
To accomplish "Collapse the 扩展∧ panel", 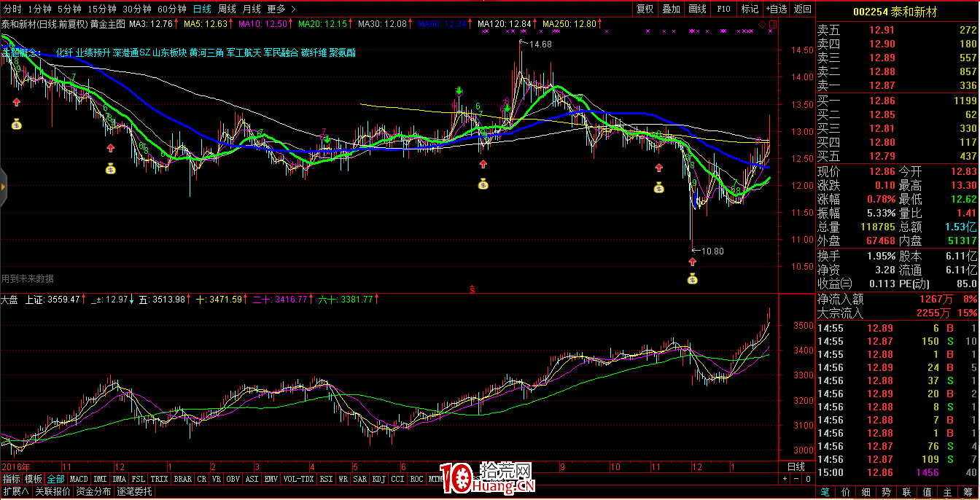I will [x=15, y=492].
